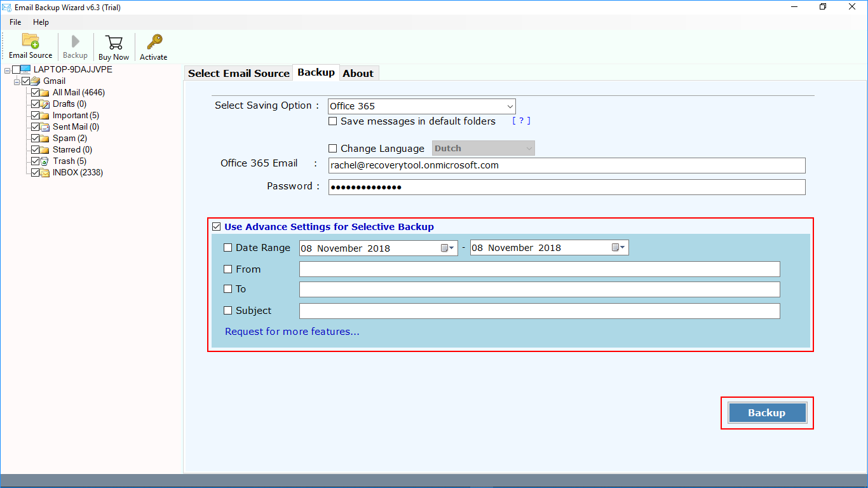Open the Request for more features link
Screen dimensions: 868x488
292,332
